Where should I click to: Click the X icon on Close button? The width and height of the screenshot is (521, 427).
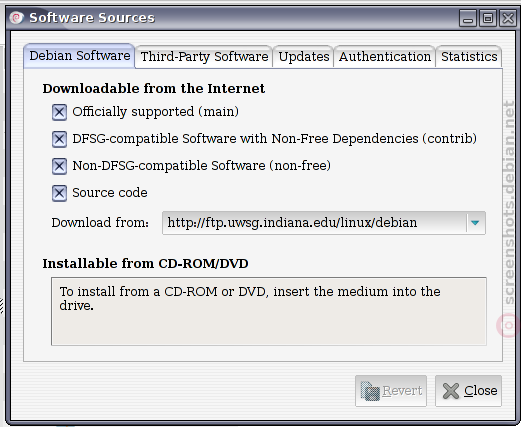[x=451, y=391]
